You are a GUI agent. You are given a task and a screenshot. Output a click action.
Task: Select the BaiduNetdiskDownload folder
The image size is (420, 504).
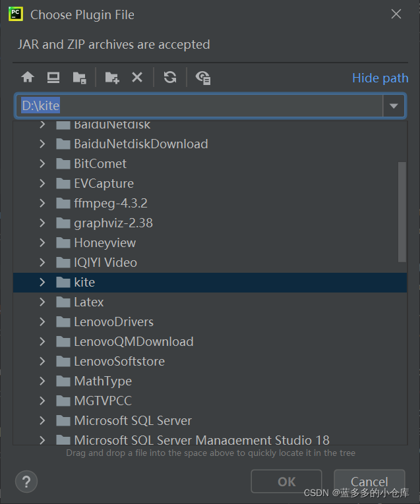(140, 144)
